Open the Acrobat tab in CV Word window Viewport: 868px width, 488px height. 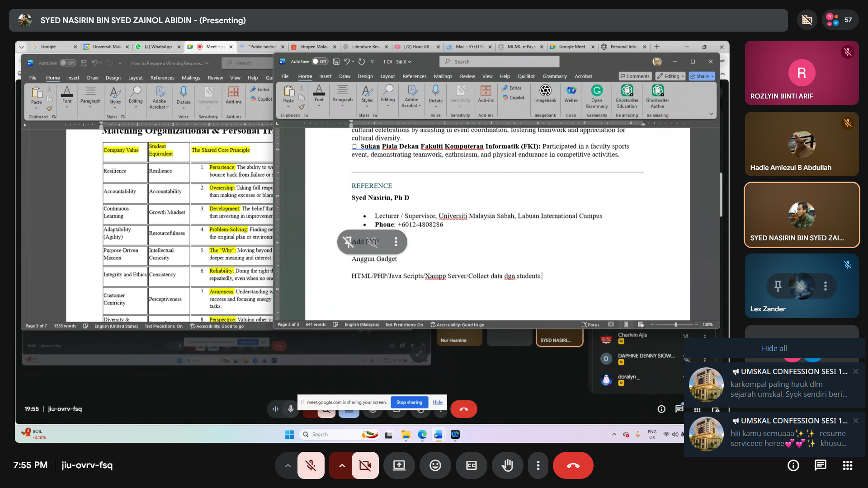(x=583, y=76)
